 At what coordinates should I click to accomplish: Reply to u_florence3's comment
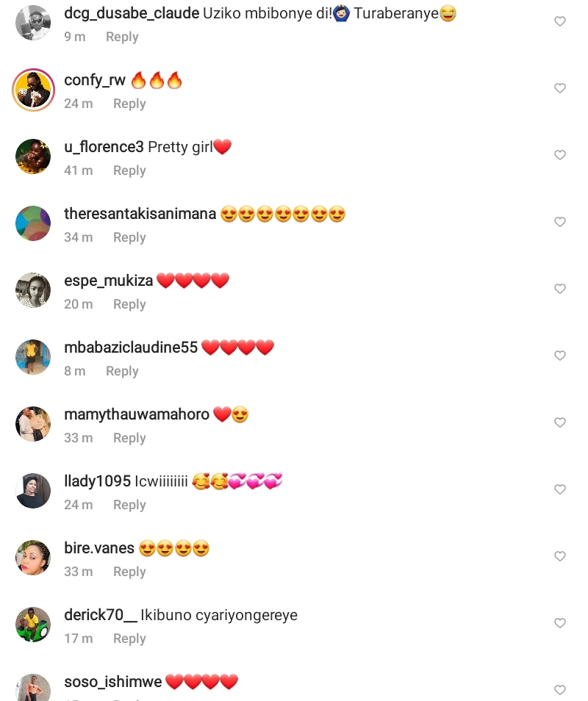coord(129,170)
